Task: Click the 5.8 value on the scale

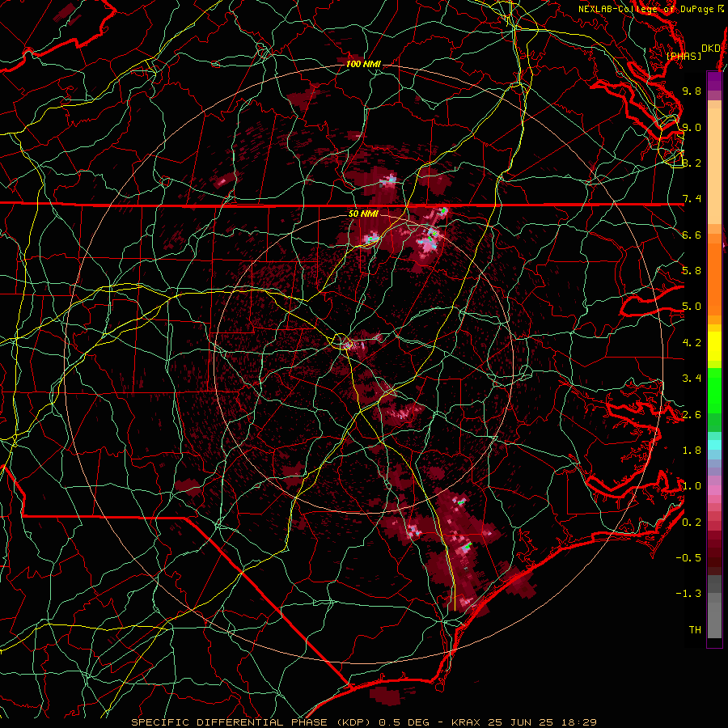Action: pos(692,271)
